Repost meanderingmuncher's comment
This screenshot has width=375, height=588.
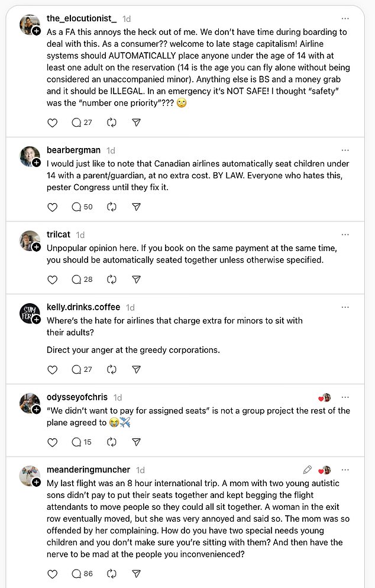click(111, 573)
